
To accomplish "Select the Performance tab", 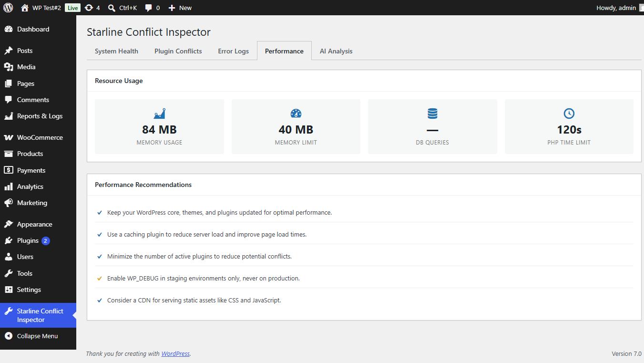I will [x=284, y=51].
